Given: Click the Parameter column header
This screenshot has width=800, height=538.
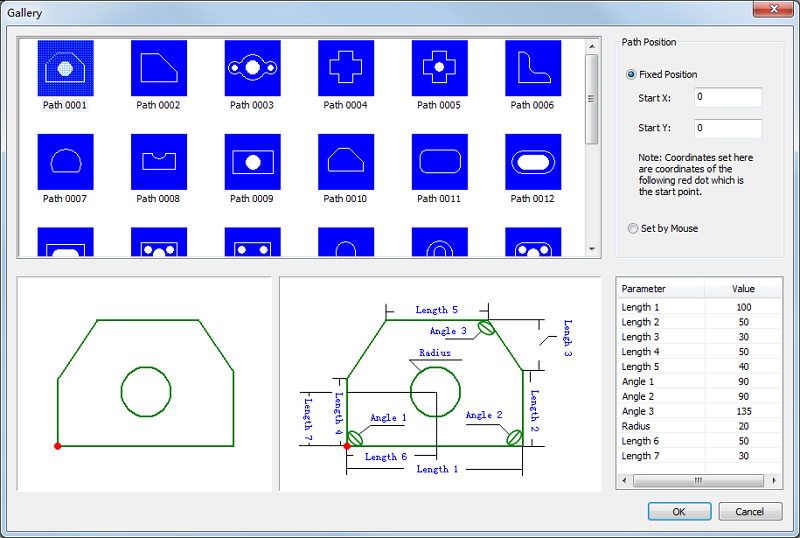Looking at the screenshot, I should (x=661, y=289).
